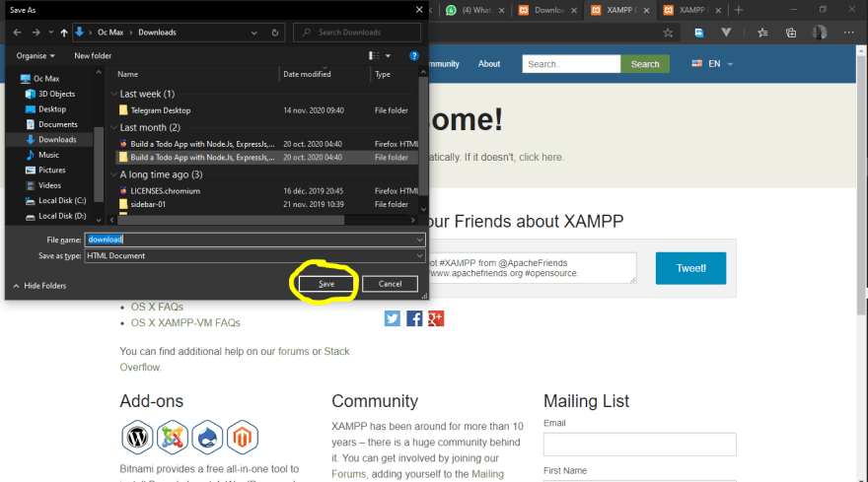Go back in the Save As dialog

click(x=17, y=33)
